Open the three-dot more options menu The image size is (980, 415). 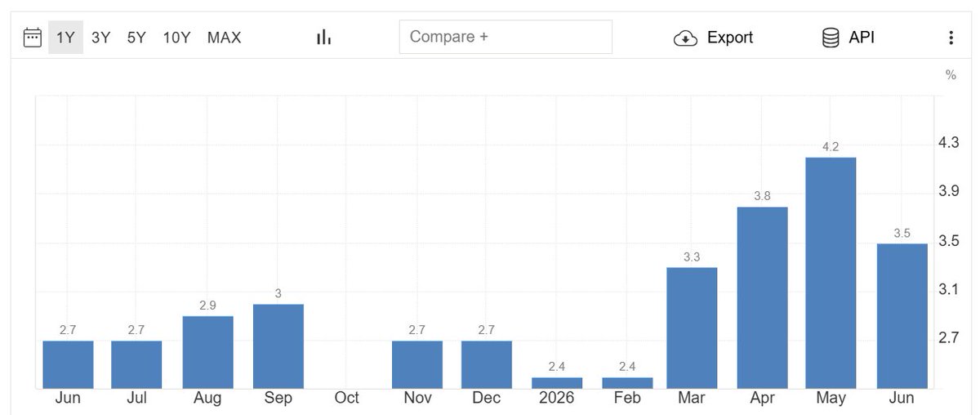coord(951,38)
